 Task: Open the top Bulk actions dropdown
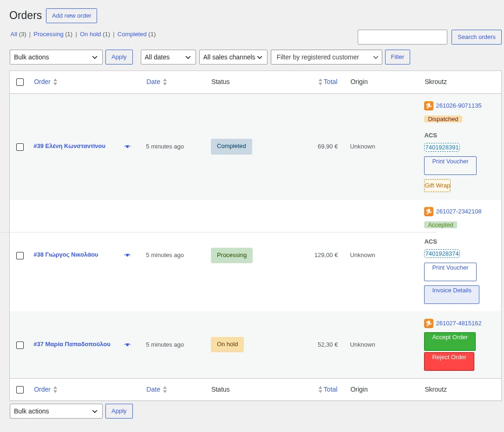56,57
